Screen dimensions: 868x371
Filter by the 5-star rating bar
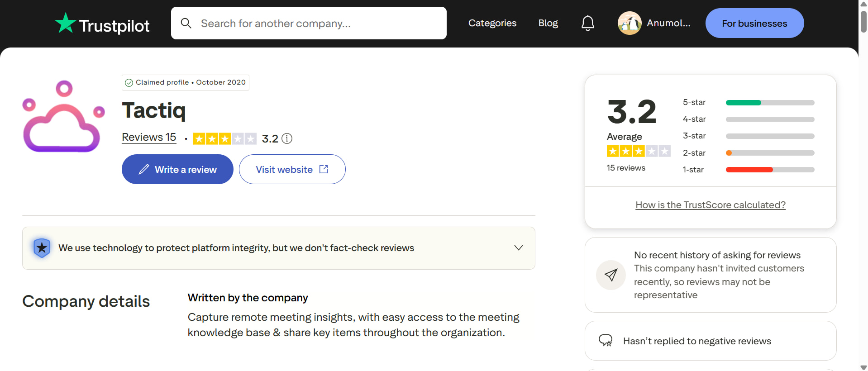pos(770,103)
